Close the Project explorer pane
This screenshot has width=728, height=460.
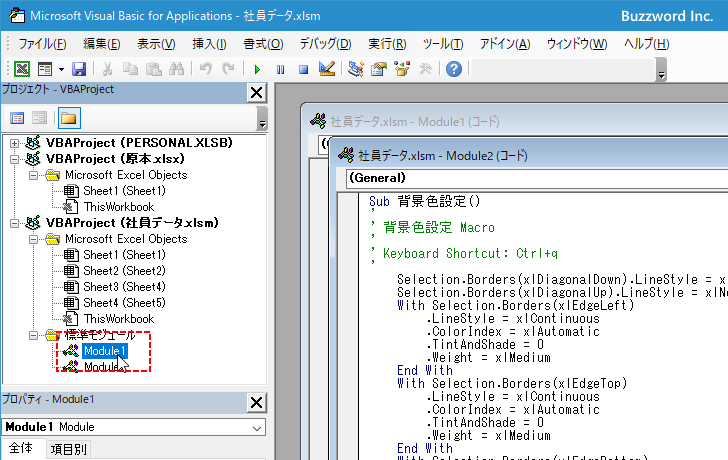[x=256, y=93]
